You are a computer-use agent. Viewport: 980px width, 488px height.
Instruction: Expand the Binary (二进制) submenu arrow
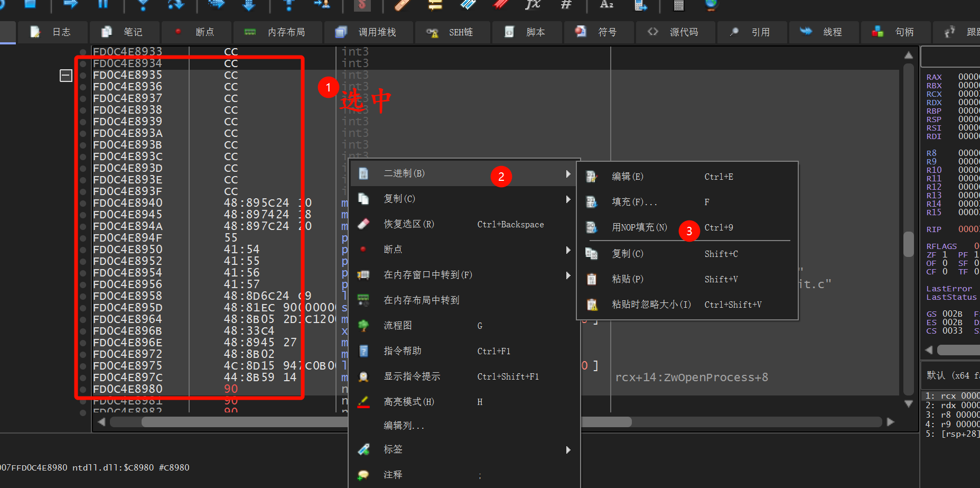[568, 174]
